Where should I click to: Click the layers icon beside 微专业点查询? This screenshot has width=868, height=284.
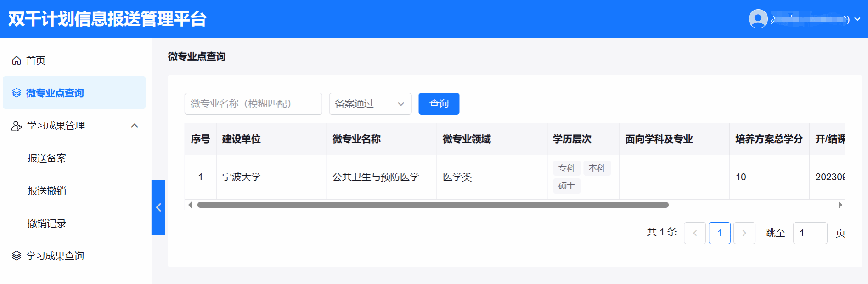(x=17, y=93)
